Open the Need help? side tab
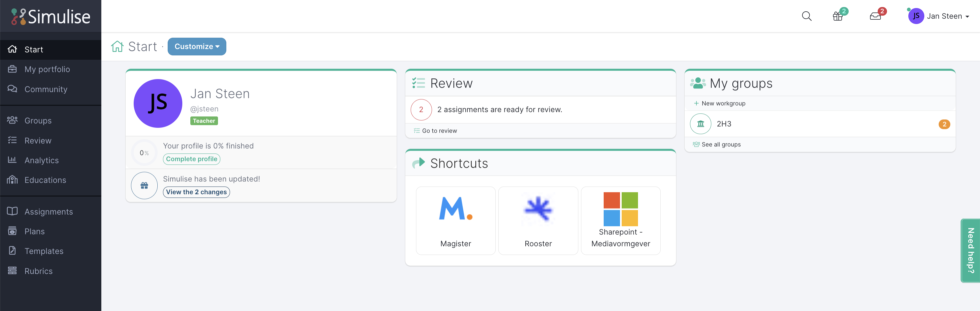This screenshot has height=311, width=980. coord(970,251)
